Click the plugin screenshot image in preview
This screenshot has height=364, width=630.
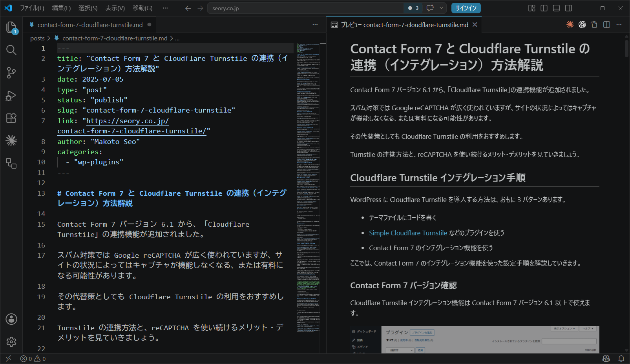click(475, 340)
